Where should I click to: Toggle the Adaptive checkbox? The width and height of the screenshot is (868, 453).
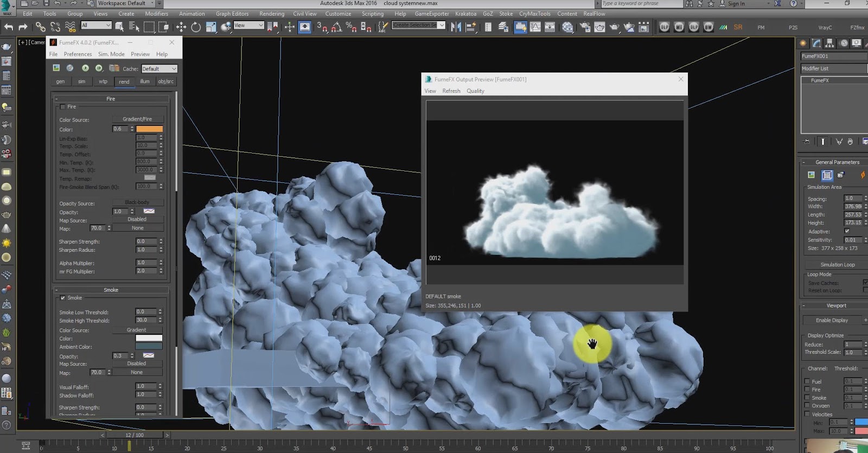(847, 231)
